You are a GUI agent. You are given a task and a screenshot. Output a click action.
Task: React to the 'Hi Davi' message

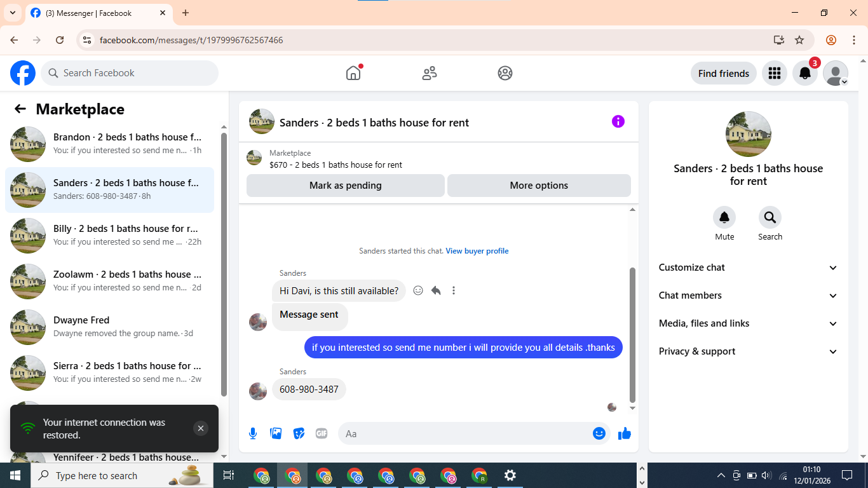coord(418,290)
